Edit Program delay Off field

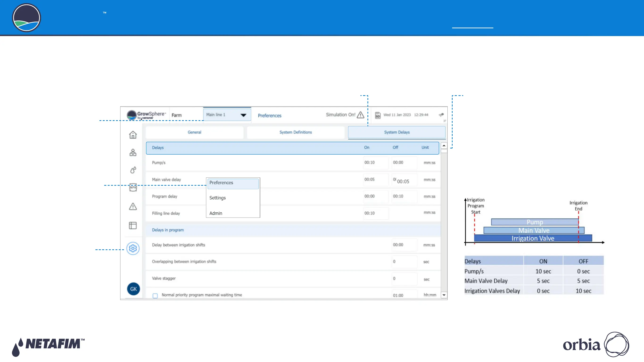point(404,196)
